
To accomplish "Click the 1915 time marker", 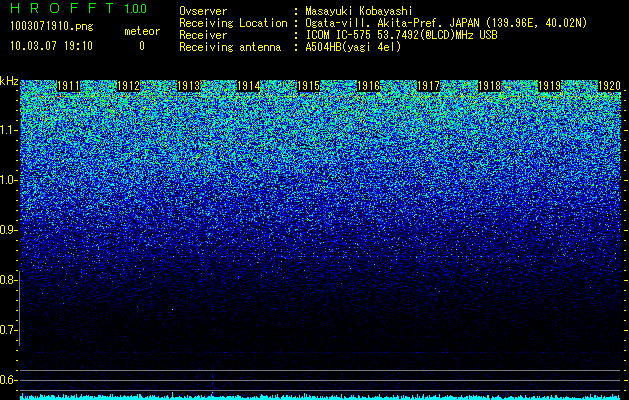I will [308, 86].
